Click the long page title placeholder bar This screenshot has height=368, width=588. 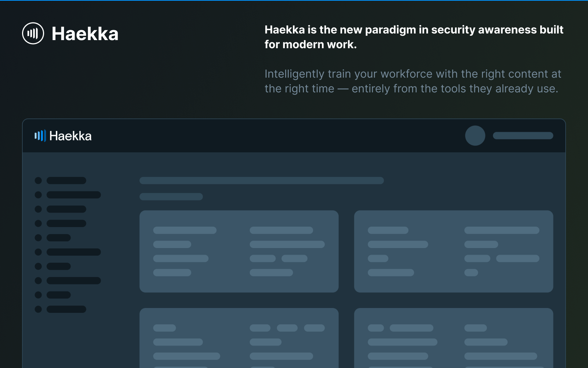pyautogui.click(x=262, y=181)
